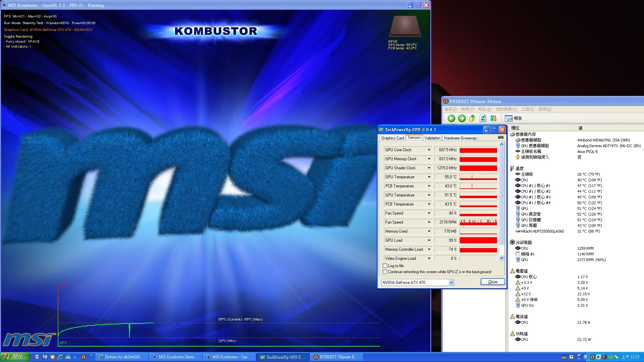Open EVEREST Favorites menu (我的最愛)
Screen dimensions: 644x362
click(x=506, y=109)
